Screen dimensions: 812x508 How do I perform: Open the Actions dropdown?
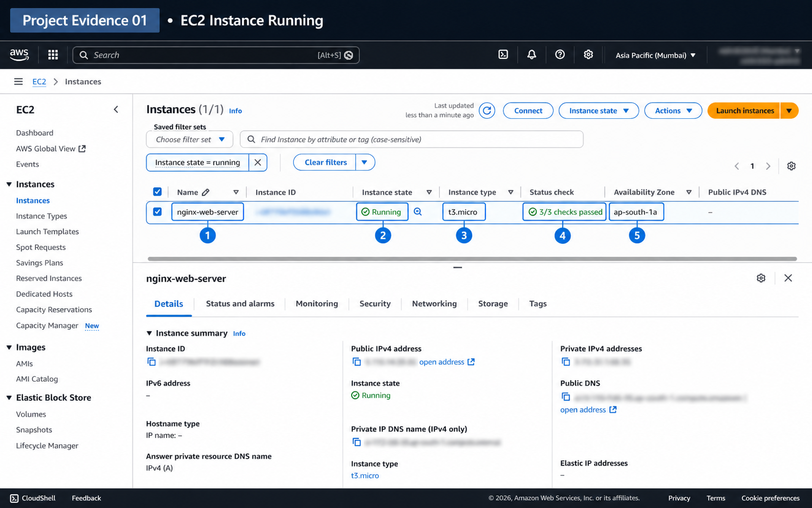click(x=673, y=111)
